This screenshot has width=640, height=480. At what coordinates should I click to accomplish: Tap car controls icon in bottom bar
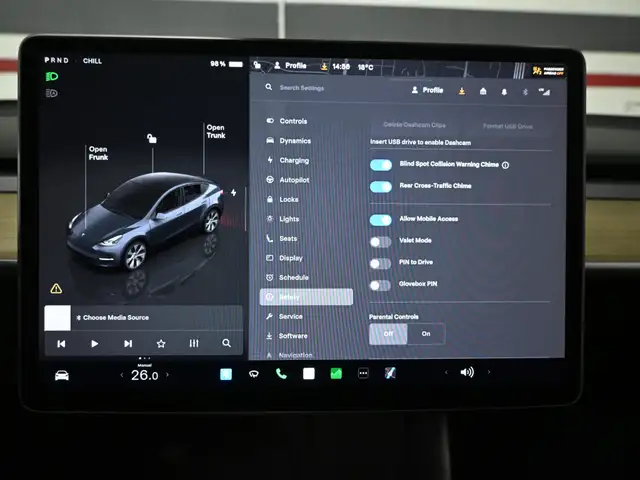tap(62, 375)
